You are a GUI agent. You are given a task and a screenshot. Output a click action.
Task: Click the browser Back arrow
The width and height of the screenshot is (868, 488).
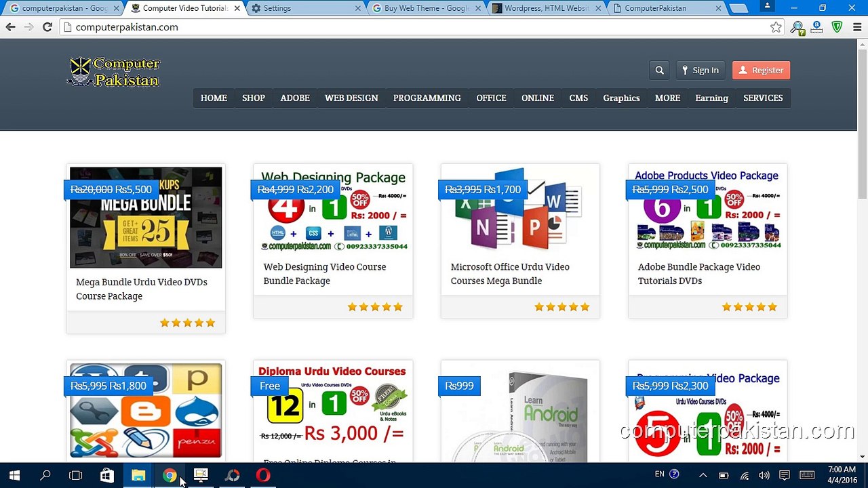pos(10,27)
